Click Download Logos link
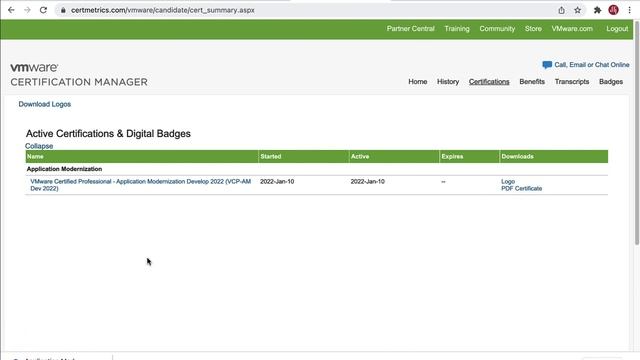 44,104
